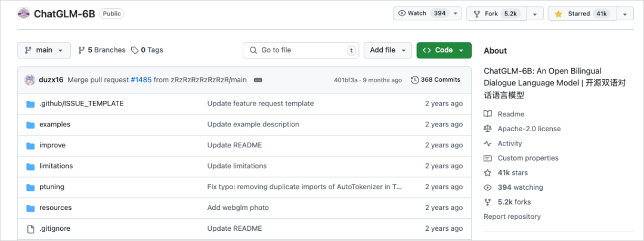The image size is (644, 241).
Task: Click the Activity pulse icon
Action: [488, 144]
